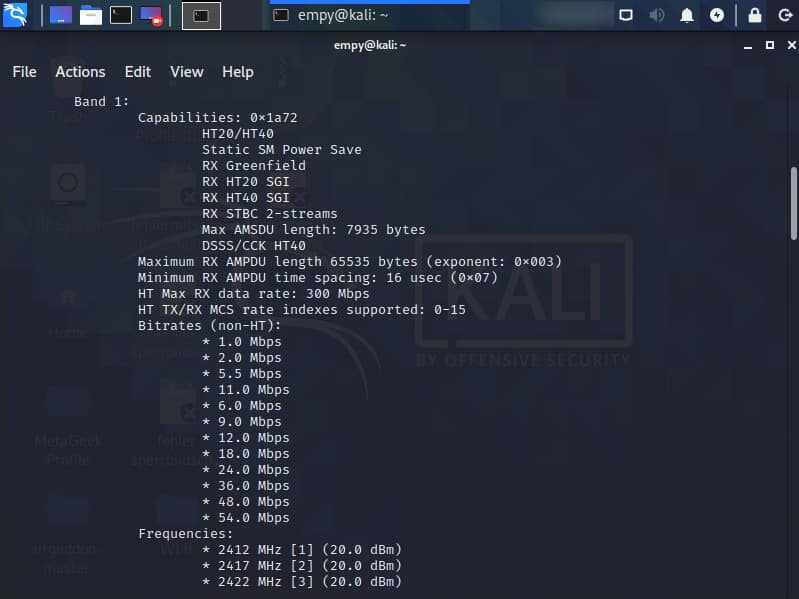Screen dimensions: 799x599
Task: Open the Edit menu
Action: (138, 72)
